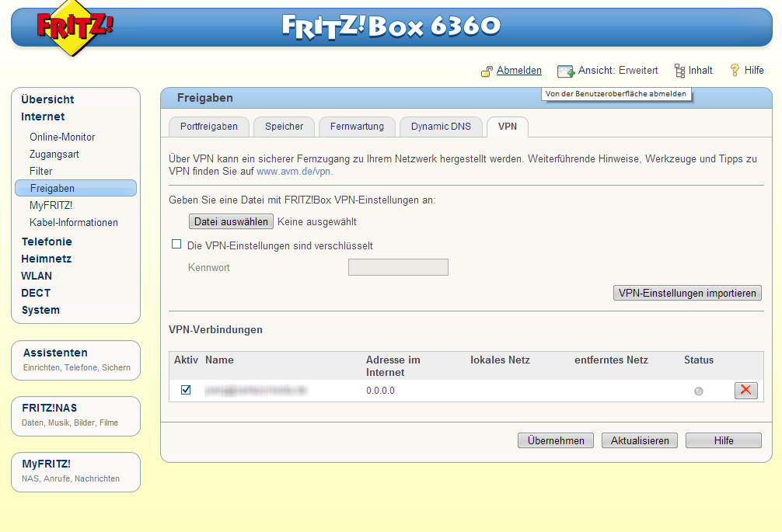Click the Keine ausgewählt file status text
This screenshot has height=532, width=782.
click(x=316, y=221)
